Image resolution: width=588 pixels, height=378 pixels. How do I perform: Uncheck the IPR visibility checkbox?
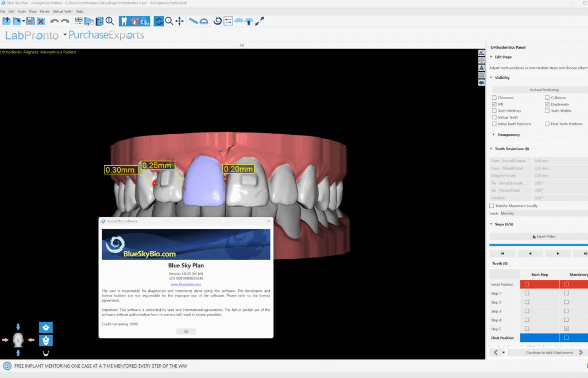point(494,104)
